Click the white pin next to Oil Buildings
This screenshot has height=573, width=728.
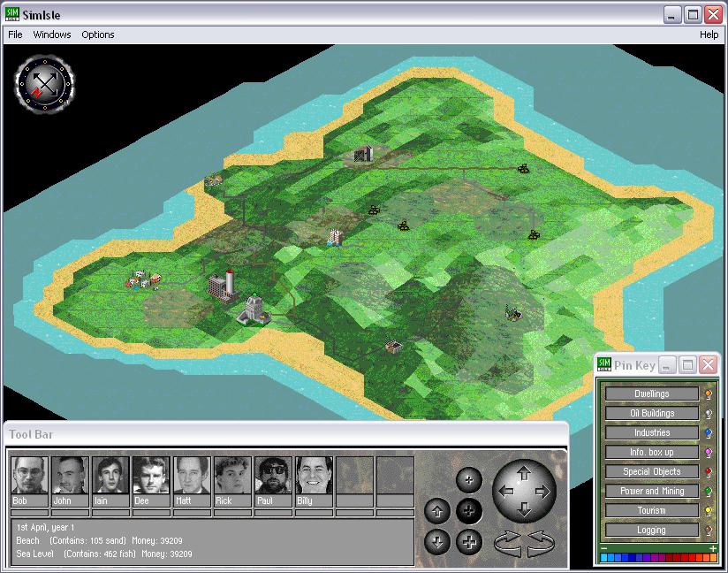point(709,414)
